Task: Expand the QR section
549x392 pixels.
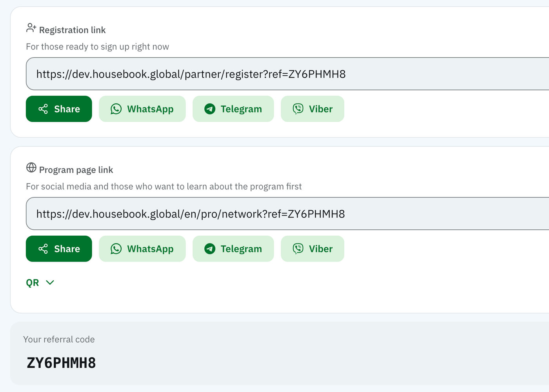Action: click(x=40, y=283)
